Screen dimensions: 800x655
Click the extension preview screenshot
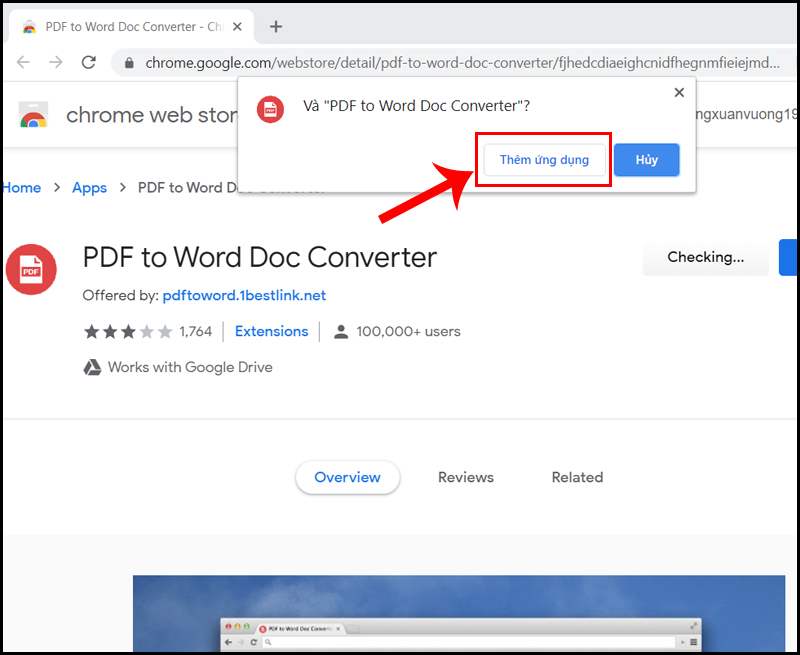[x=459, y=614]
